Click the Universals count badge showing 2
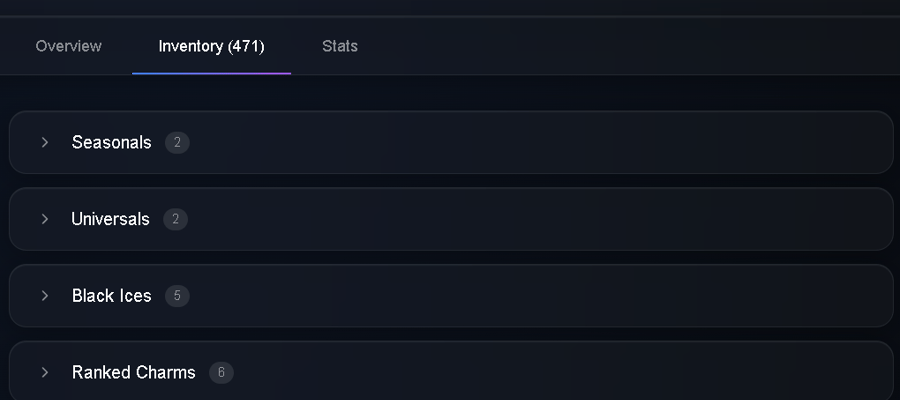900x400 pixels. pos(176,219)
